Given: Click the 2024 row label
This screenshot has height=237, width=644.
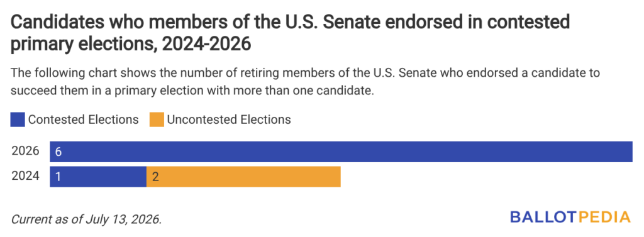Looking at the screenshot, I should click(25, 176).
